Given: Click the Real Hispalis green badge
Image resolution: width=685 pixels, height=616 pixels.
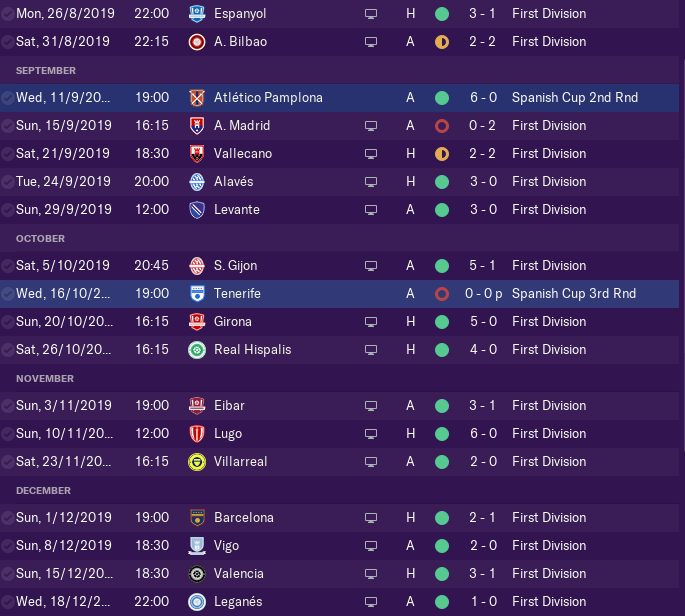Looking at the screenshot, I should click(x=197, y=350).
